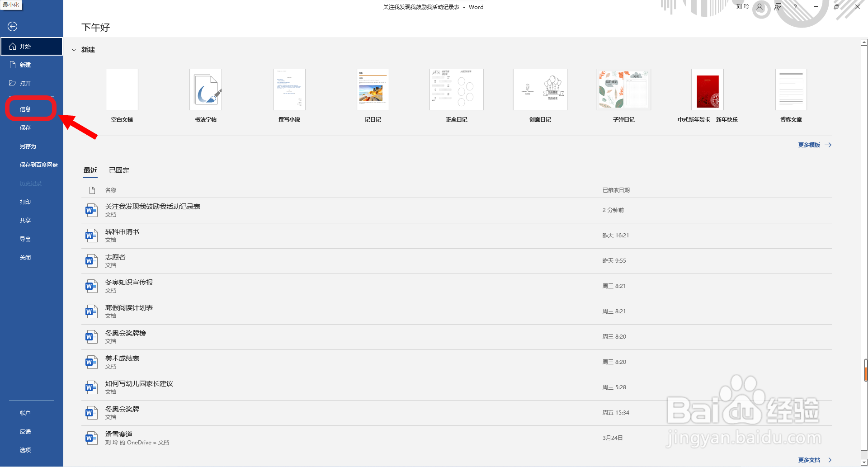Select 保存到百度网盘
Image resolution: width=868 pixels, height=467 pixels.
(32, 165)
